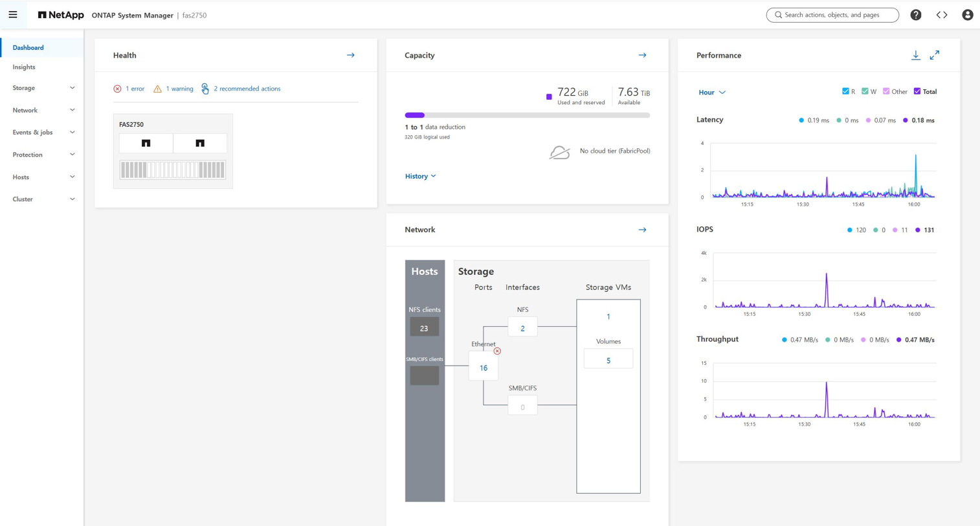The image size is (980, 526).
Task: Uncheck the R (read) performance checkbox
Action: click(x=845, y=91)
